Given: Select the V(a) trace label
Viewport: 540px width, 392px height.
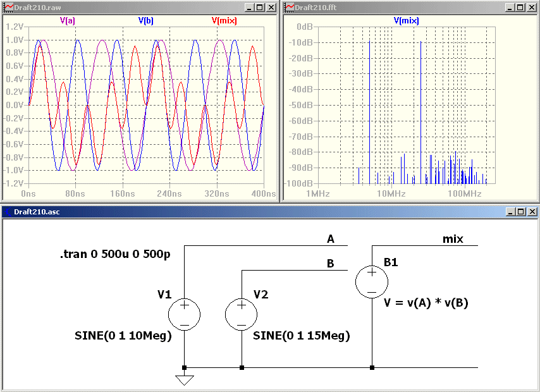Looking at the screenshot, I should click(x=68, y=21).
